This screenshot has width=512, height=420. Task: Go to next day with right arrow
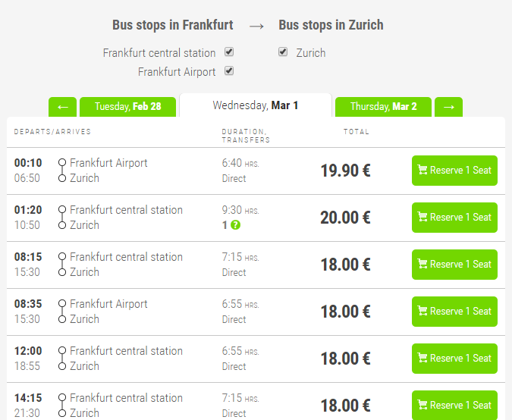449,107
